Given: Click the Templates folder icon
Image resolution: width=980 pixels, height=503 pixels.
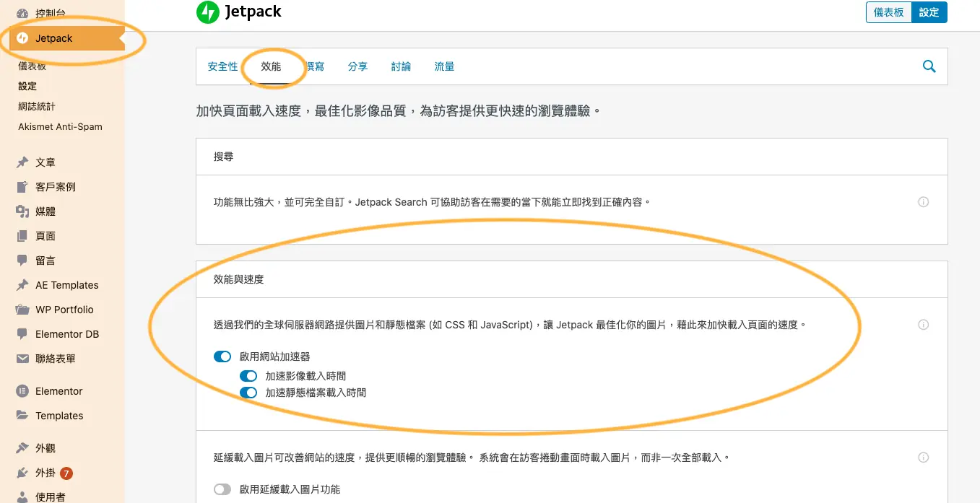Looking at the screenshot, I should (22, 416).
